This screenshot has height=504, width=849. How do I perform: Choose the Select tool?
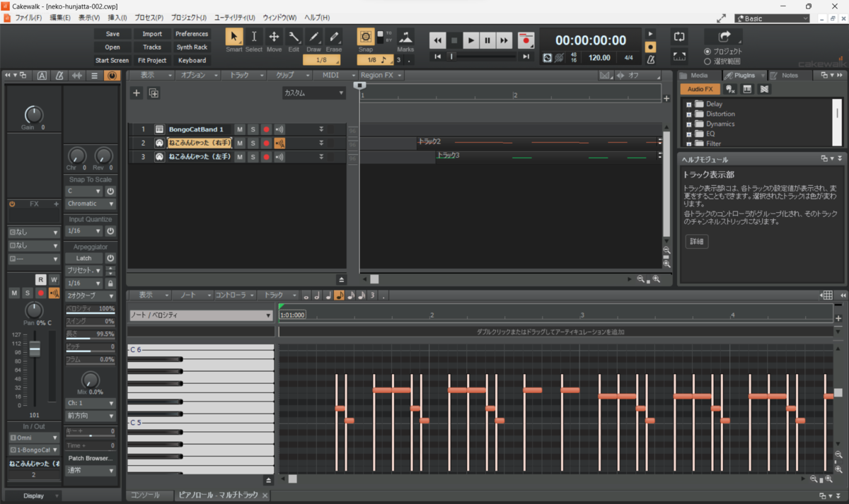[254, 37]
